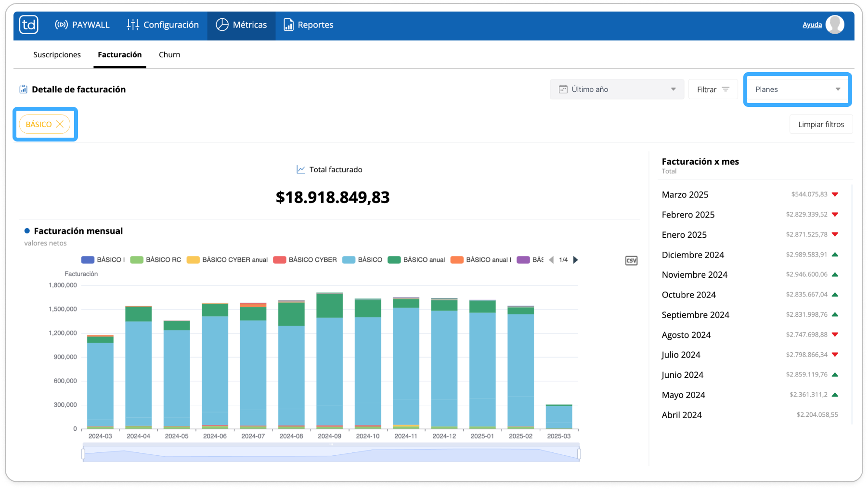
Task: Click green up arrow for Diciembre 2024
Action: click(x=835, y=255)
